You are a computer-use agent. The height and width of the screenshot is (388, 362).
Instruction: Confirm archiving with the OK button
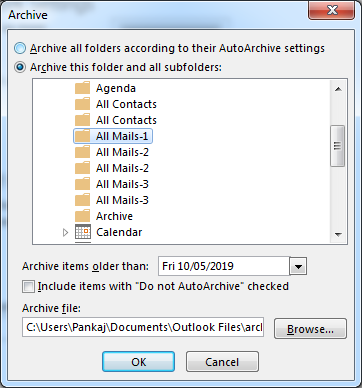(x=138, y=362)
